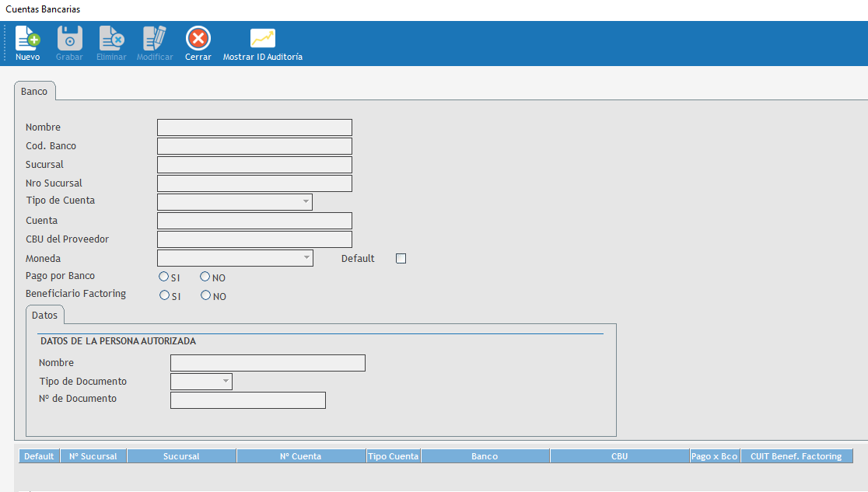Click the Modificar edit icon
The width and height of the screenshot is (868, 492).
click(x=155, y=39)
